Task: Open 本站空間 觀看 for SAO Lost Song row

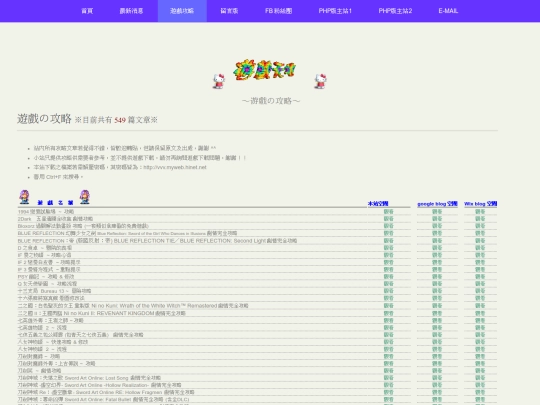Action: [x=388, y=378]
